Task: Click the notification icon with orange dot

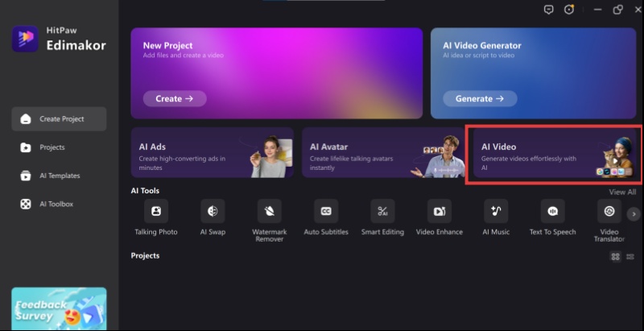Action: 569,10
